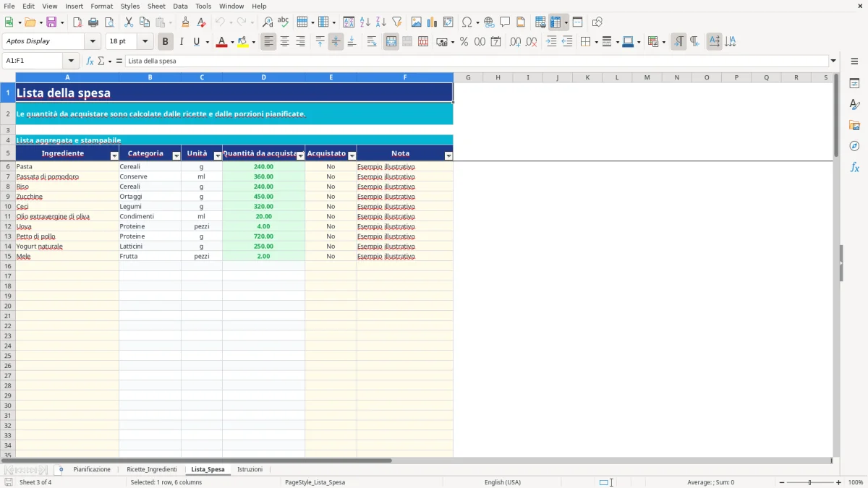868x488 pixels.
Task: Click into the Name Box showing A1:F1
Action: pos(33,61)
